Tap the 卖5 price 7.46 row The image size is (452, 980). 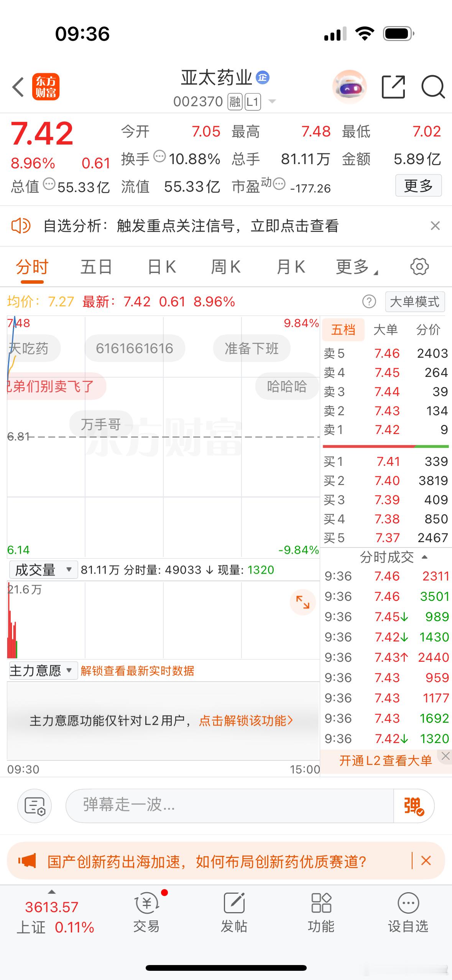[x=386, y=353]
